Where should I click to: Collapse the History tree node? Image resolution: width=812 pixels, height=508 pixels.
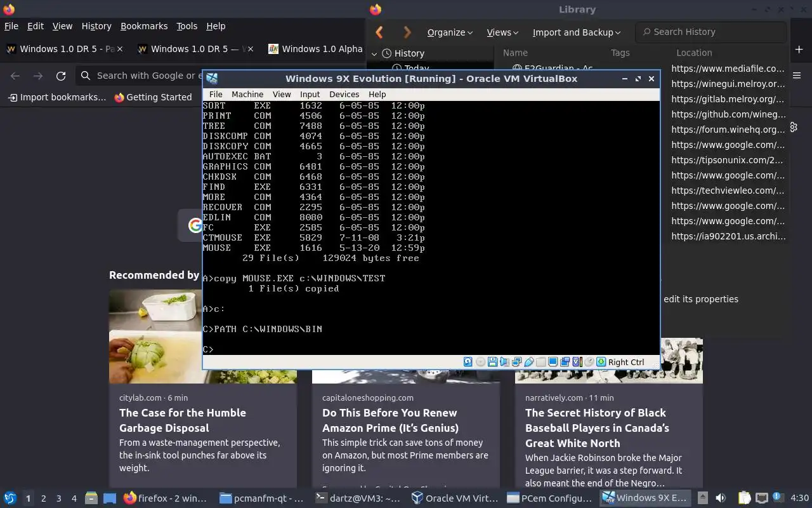(x=374, y=53)
